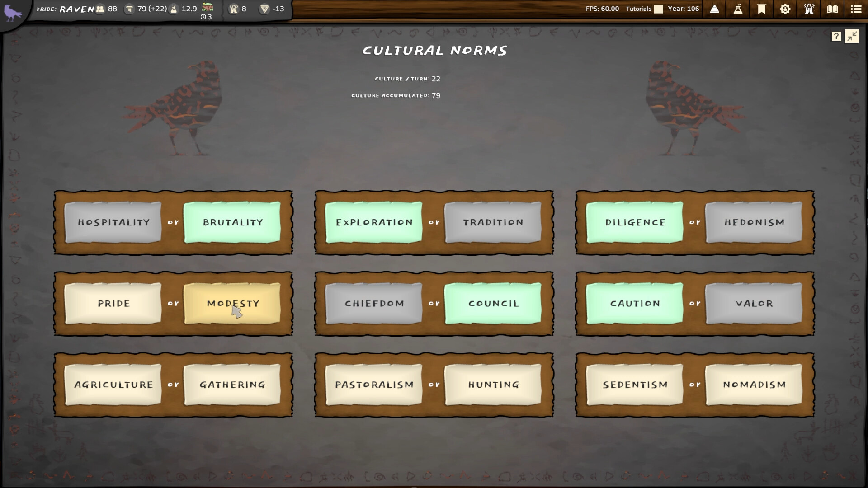Choose the Nomadism norm

click(x=754, y=385)
